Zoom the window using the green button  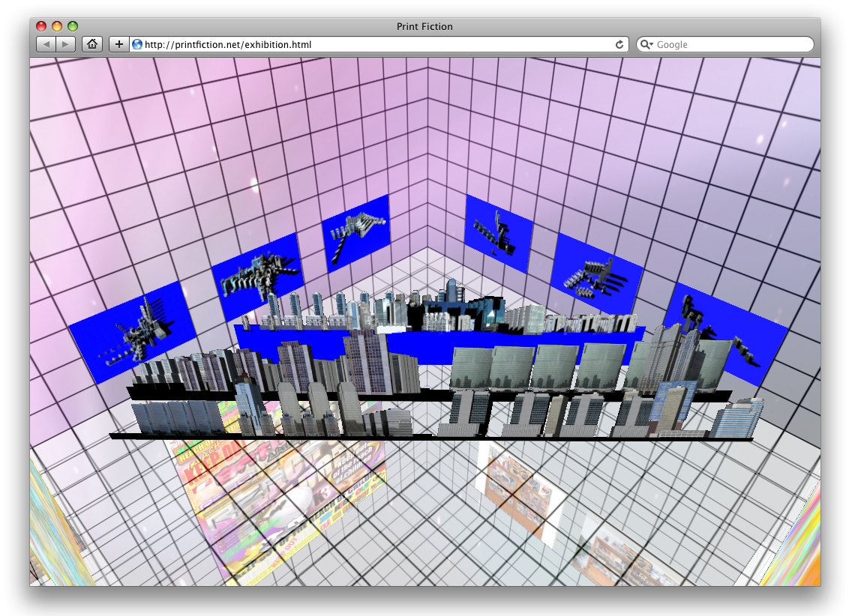(73, 26)
